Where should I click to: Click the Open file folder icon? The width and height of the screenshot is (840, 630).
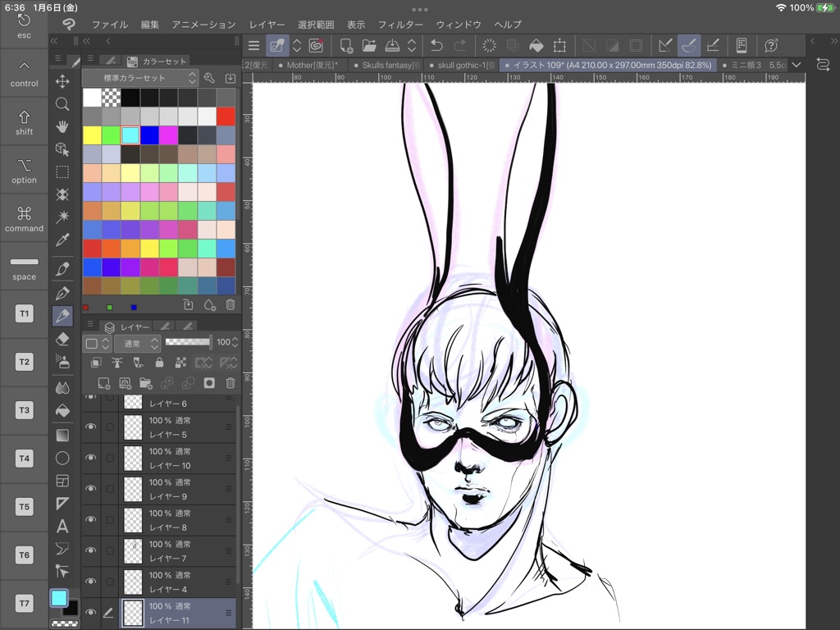click(369, 46)
